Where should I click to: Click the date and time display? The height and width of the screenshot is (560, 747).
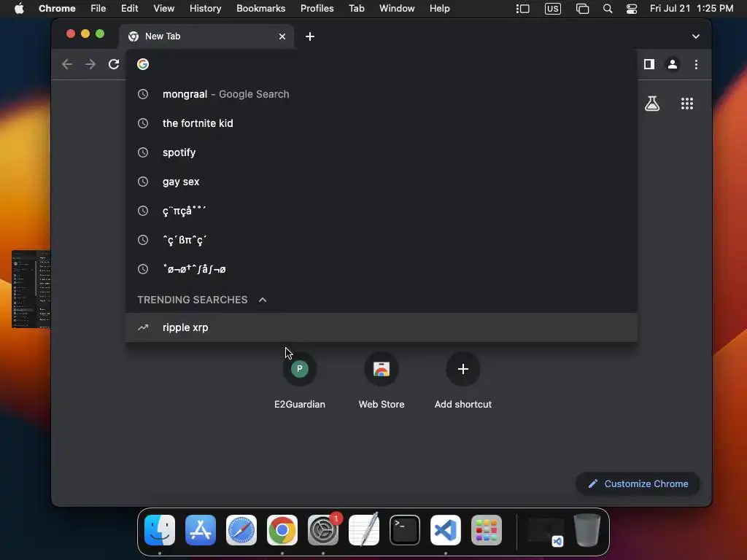692,9
